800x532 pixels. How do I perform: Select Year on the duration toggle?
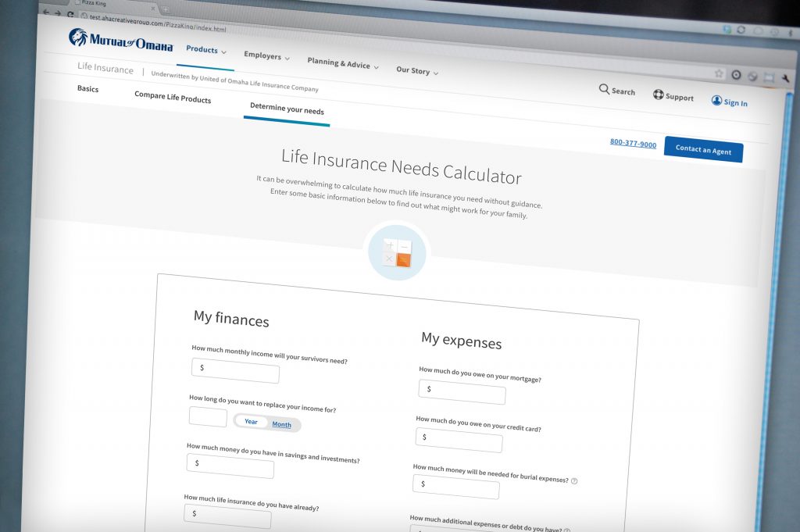[x=251, y=422]
